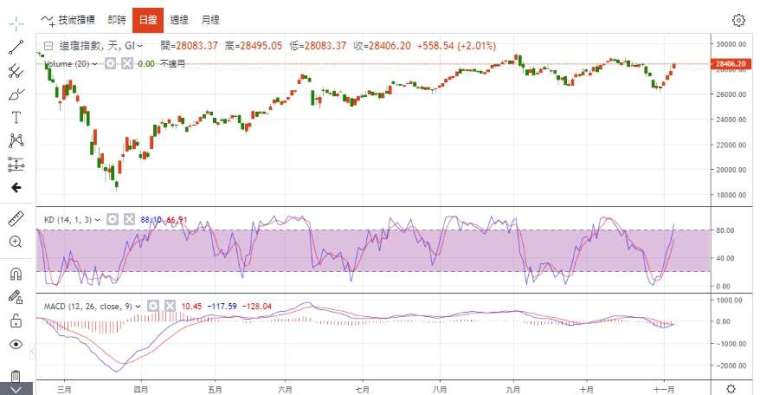Screen dimensions: 760x395
Task: Remove the KD indicator
Action: pyautogui.click(x=129, y=220)
